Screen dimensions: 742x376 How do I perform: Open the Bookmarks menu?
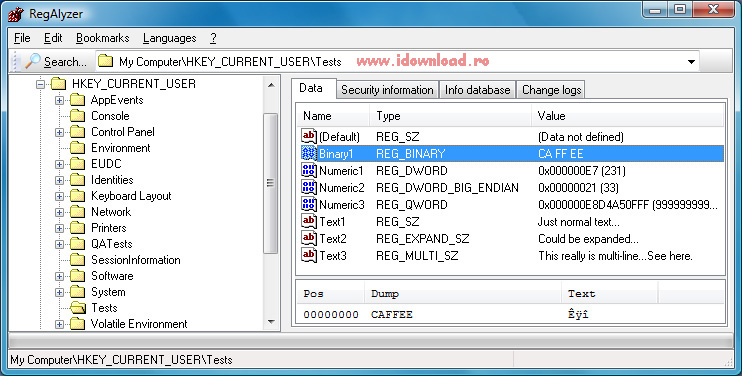(103, 38)
